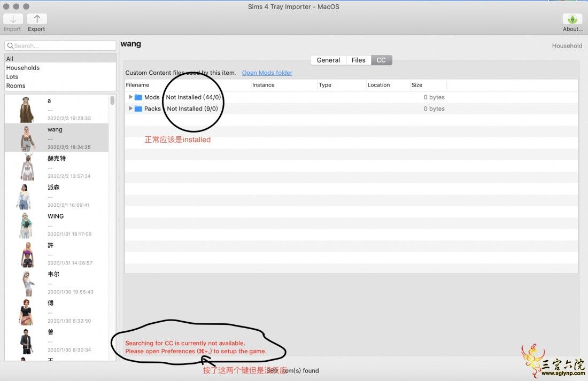This screenshot has height=381, width=588.
Task: Switch to the Files tab
Action: (x=359, y=60)
